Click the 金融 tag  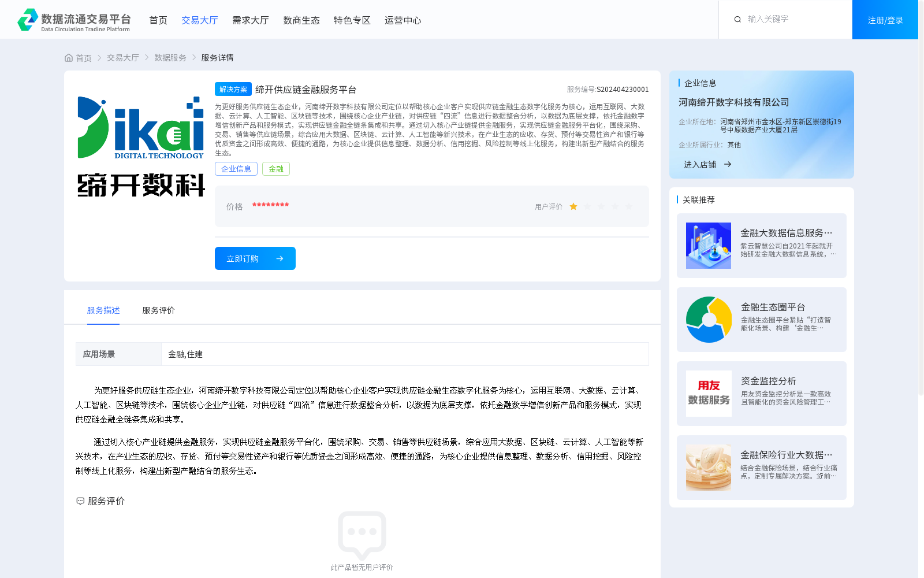click(276, 169)
